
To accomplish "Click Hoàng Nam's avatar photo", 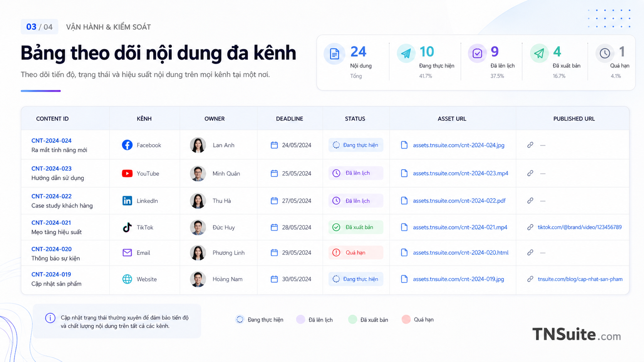I will [x=198, y=279].
